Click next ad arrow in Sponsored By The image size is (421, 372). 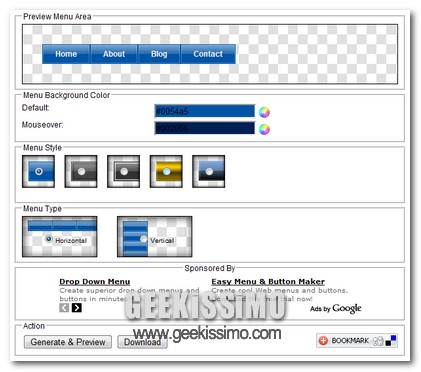(x=77, y=308)
